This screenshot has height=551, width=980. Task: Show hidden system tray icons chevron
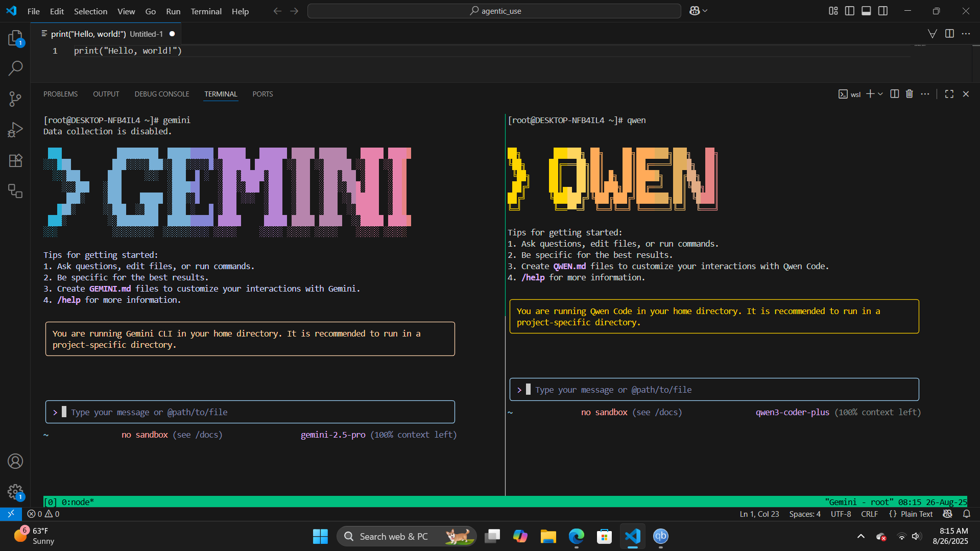click(861, 536)
